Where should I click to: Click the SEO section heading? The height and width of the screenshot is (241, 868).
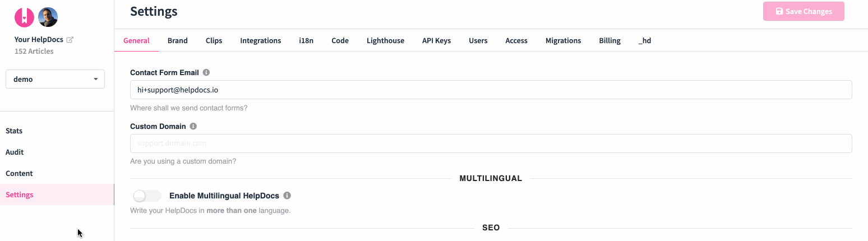tap(491, 228)
